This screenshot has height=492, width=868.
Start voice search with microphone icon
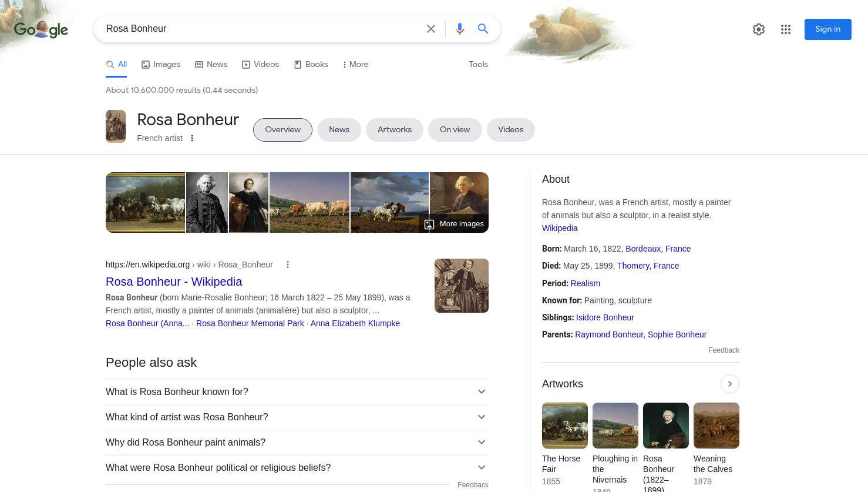pyautogui.click(x=460, y=29)
